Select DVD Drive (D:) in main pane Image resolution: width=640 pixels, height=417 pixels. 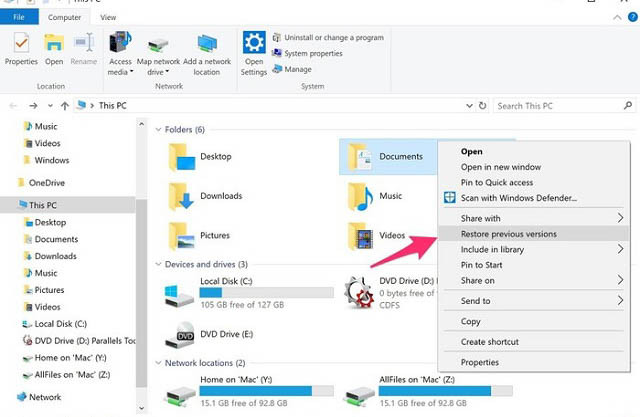[389, 293]
